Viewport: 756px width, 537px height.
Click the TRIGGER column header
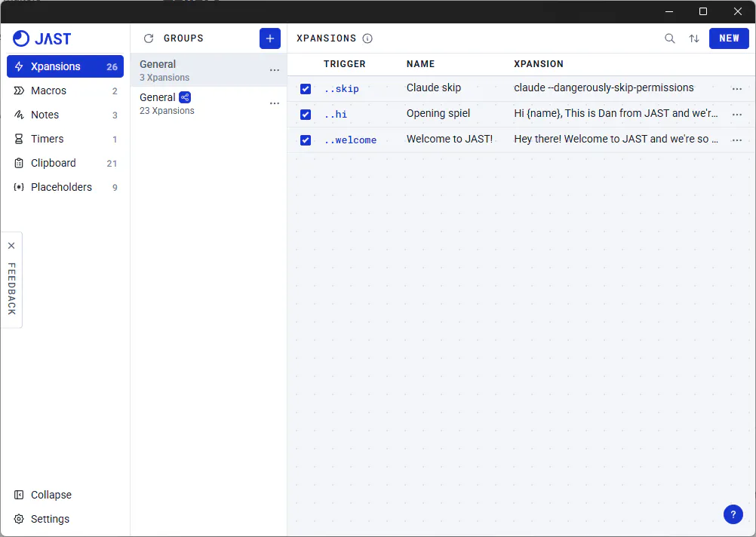pyautogui.click(x=344, y=63)
